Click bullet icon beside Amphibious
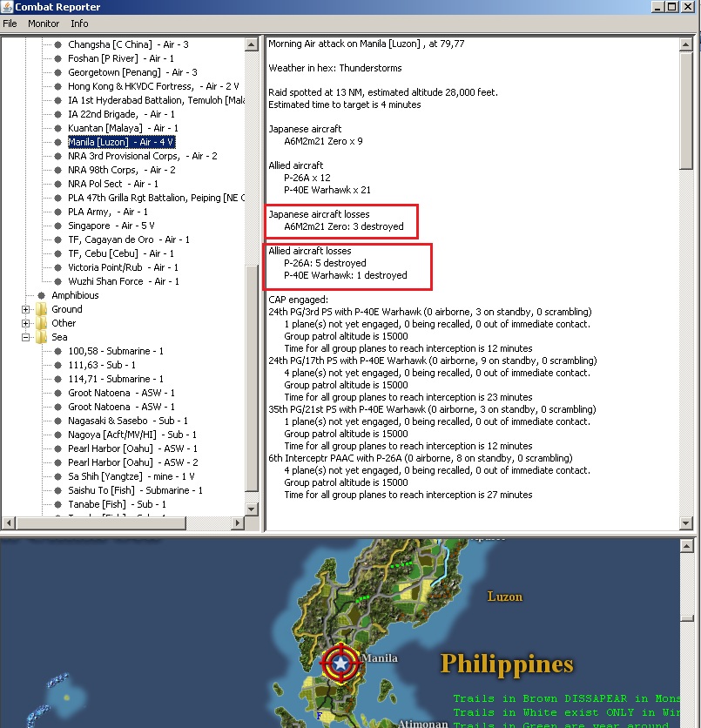This screenshot has height=728, width=701. coord(41,295)
